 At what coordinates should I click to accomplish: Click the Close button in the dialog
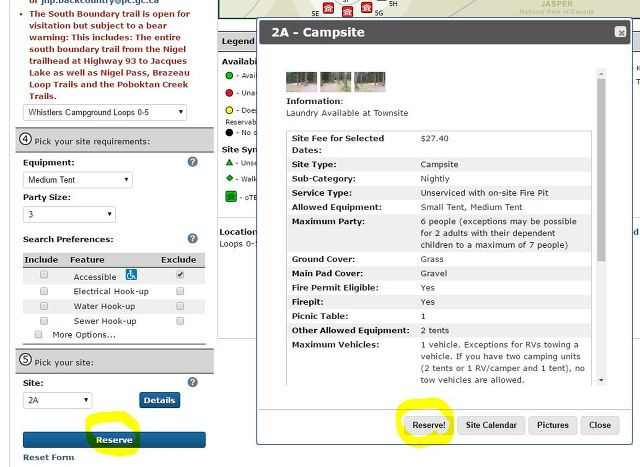coord(600,425)
